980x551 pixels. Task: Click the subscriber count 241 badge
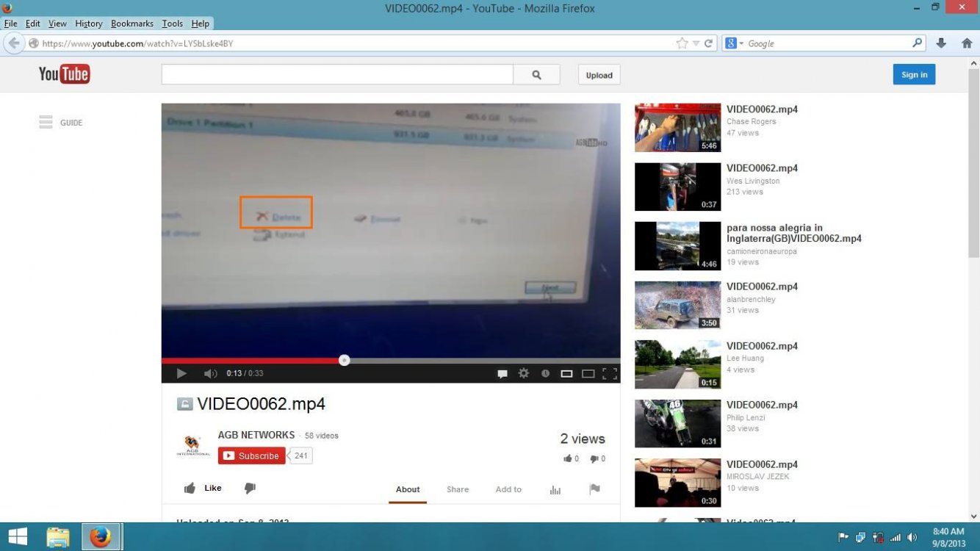click(x=301, y=455)
